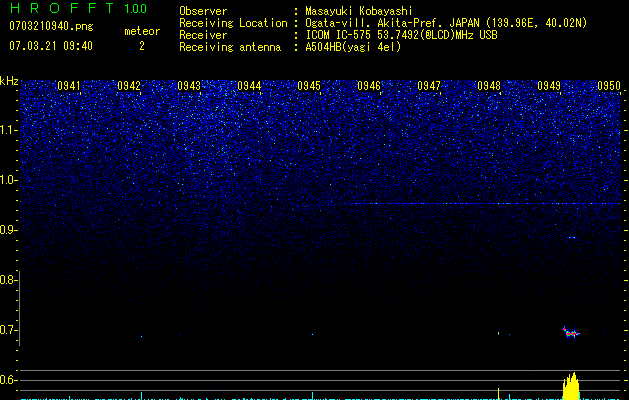The width and height of the screenshot is (629, 400).
Task: Click the 1.1 kHz frequency axis label
Action: 8,130
